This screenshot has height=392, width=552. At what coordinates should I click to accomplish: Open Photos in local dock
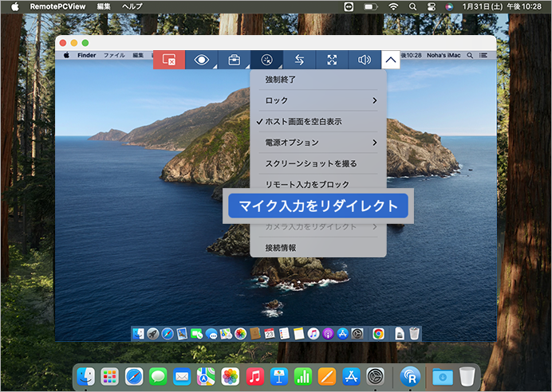coord(231,377)
